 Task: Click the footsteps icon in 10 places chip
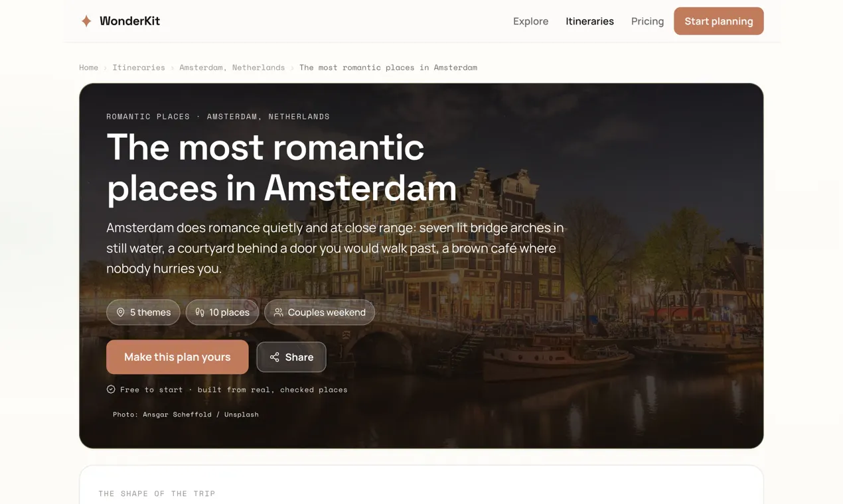point(200,312)
